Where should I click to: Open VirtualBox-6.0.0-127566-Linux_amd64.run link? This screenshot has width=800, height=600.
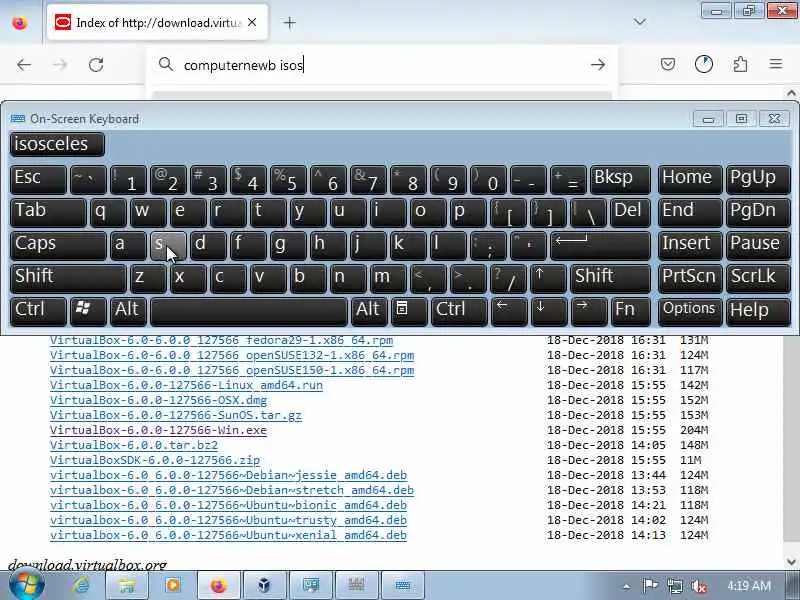(186, 385)
